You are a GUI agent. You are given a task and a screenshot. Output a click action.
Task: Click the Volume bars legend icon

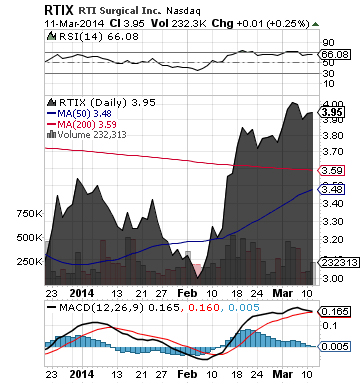tap(51, 134)
